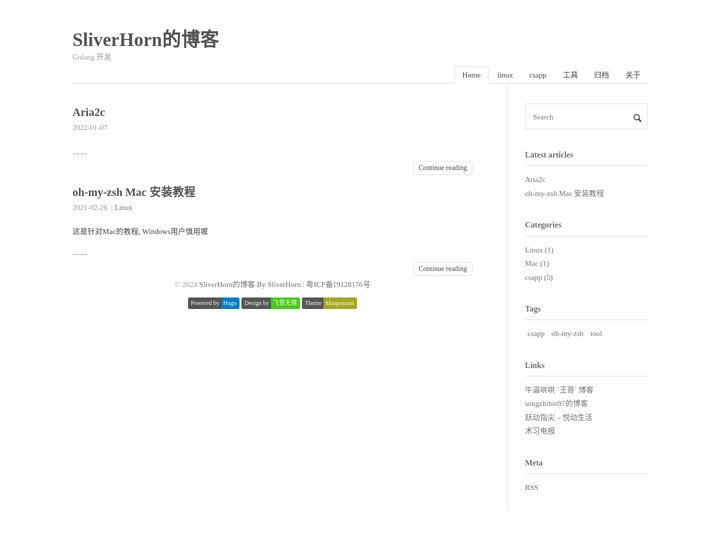This screenshot has width=720, height=540.
Task: Click the search magnifier icon
Action: 637,118
